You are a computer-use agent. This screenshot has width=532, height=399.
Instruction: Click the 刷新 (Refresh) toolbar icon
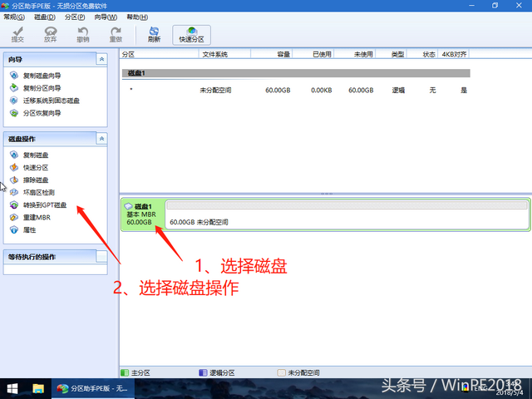click(x=154, y=34)
